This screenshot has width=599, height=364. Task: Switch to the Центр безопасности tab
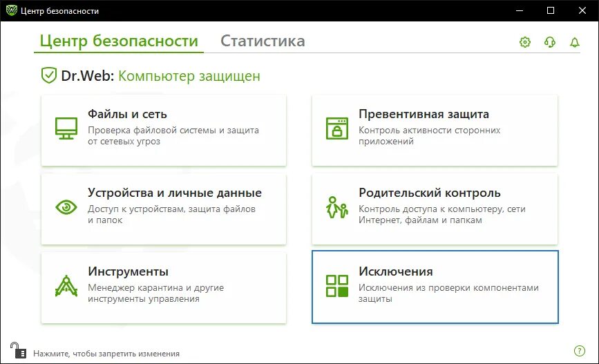[119, 41]
